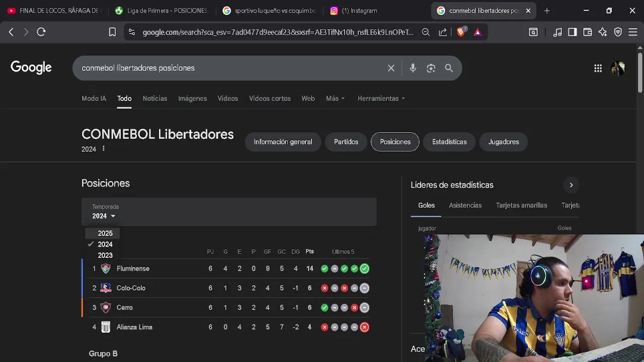Reload the page with refresh icon
The width and height of the screenshot is (644, 362).
tap(41, 32)
